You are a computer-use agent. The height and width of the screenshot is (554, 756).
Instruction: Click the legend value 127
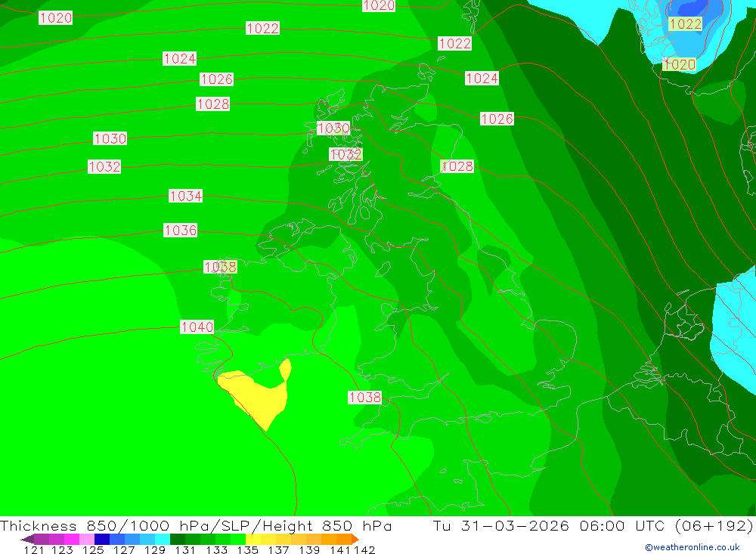click(124, 549)
